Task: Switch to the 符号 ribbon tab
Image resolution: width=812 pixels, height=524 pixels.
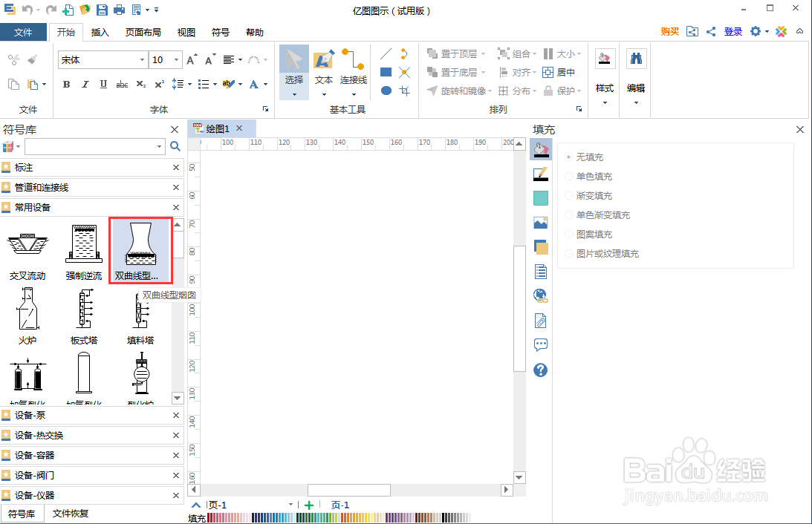Action: [221, 32]
